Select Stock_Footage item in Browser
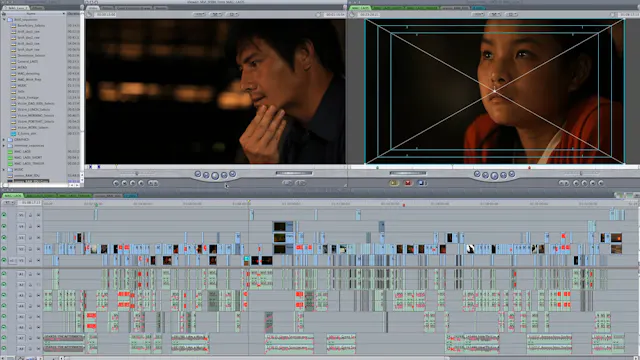This screenshot has height=360, width=640. [x=28, y=98]
